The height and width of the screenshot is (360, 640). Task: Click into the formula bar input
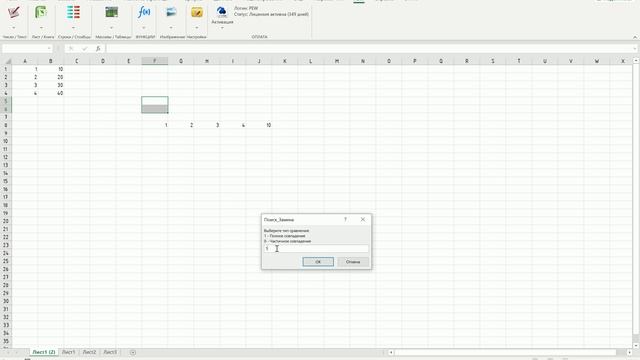[369, 49]
